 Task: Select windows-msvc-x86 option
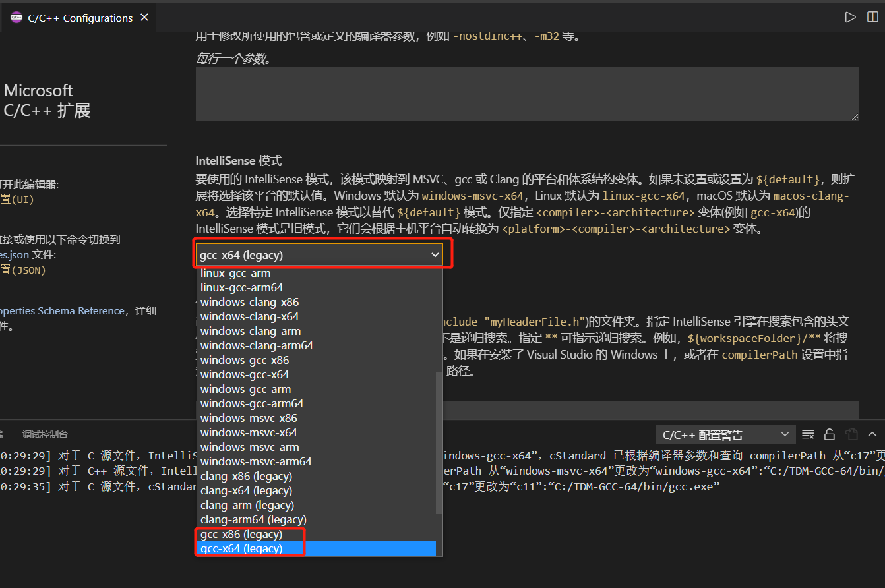click(x=317, y=418)
